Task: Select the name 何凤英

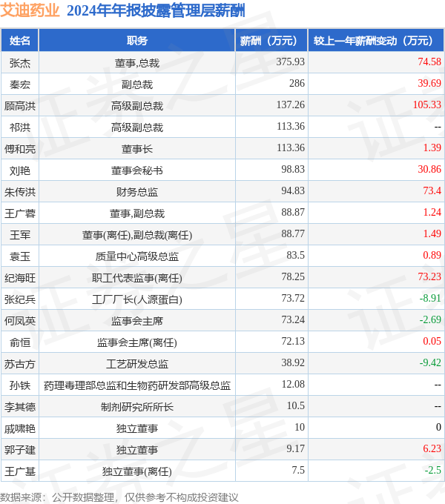Action: tap(20, 321)
